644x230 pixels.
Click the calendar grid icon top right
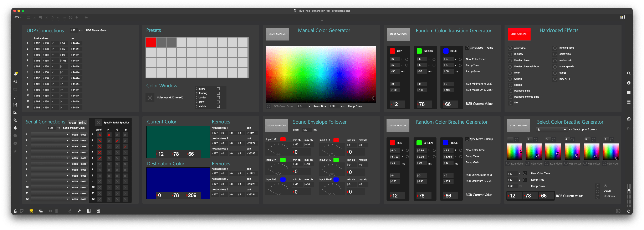click(x=623, y=18)
